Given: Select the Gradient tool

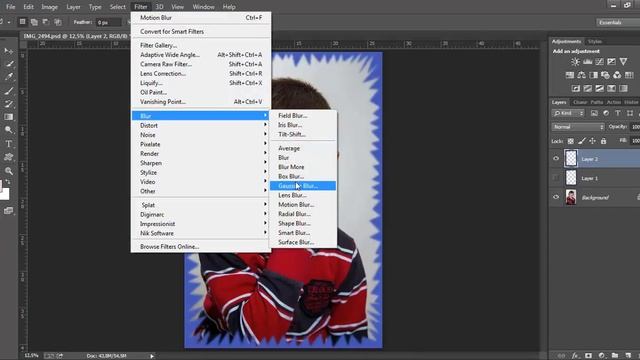Looking at the screenshot, I should (x=9, y=117).
